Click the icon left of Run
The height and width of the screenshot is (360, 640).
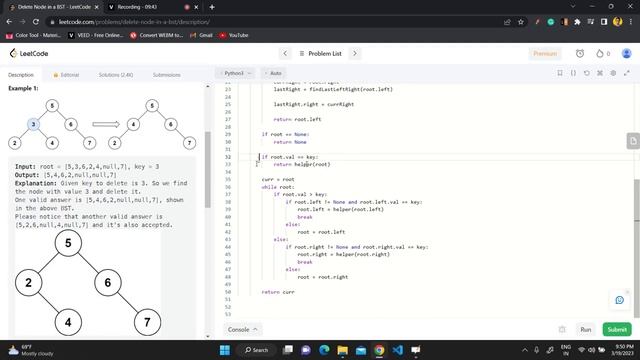pyautogui.click(x=562, y=329)
